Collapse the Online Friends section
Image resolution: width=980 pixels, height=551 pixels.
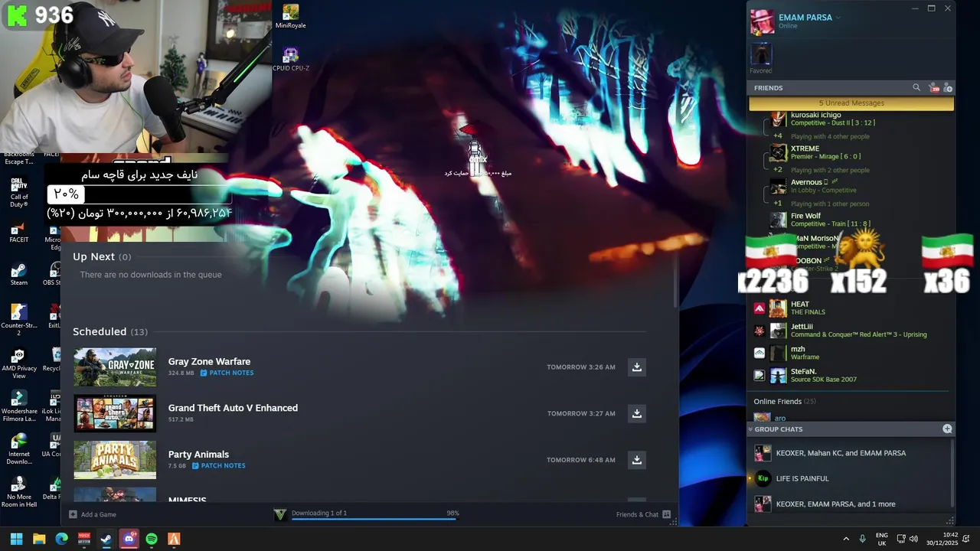point(784,401)
